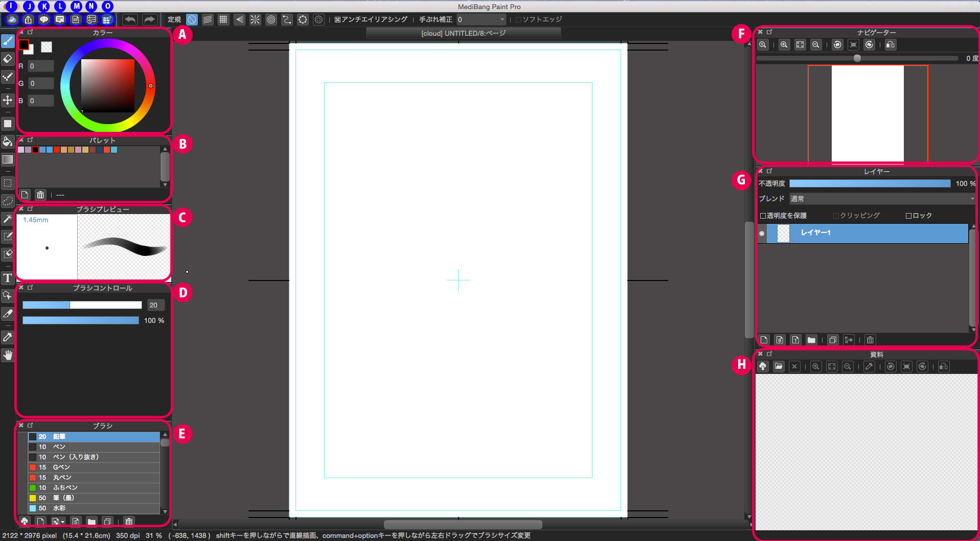Image resolution: width=980 pixels, height=541 pixels.
Task: Rotate canvas left in Navigator
Action: (x=837, y=45)
